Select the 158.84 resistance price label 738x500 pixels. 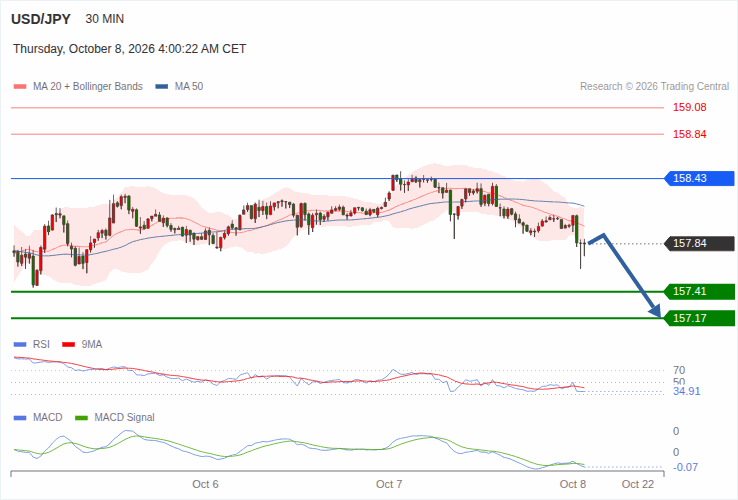pyautogui.click(x=690, y=134)
